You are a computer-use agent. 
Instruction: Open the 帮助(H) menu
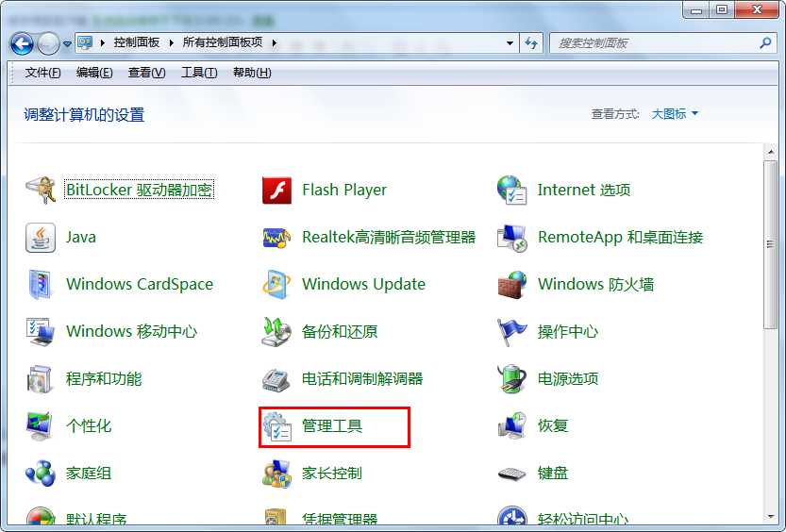click(252, 73)
